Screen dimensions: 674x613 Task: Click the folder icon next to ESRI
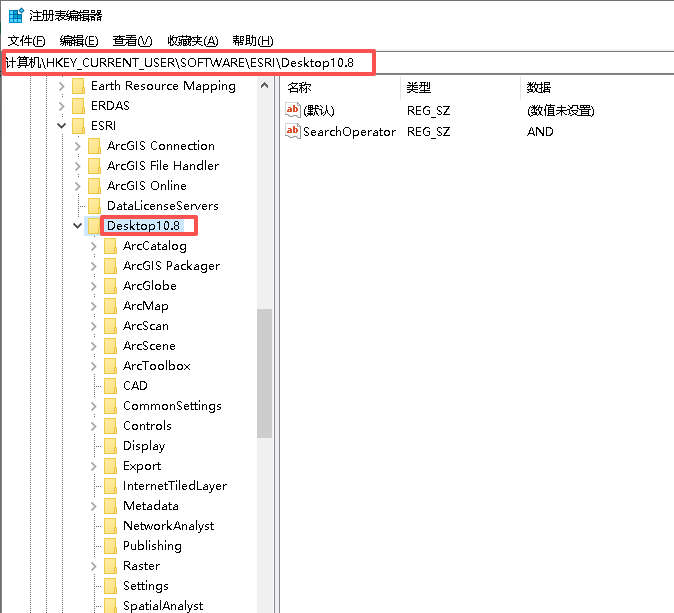[79, 126]
